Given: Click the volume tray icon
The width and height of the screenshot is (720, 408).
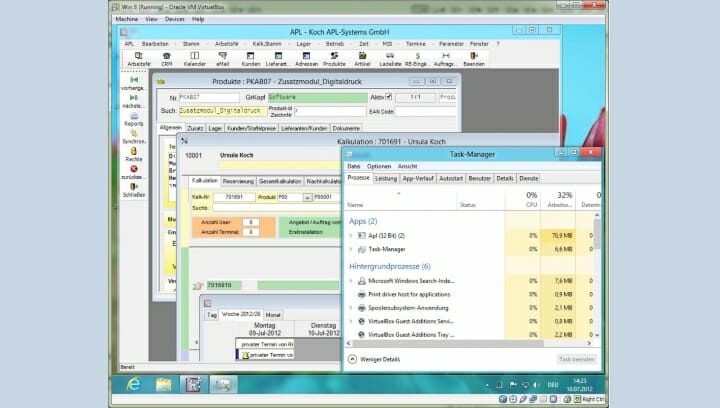Looking at the screenshot, I should 535,385.
